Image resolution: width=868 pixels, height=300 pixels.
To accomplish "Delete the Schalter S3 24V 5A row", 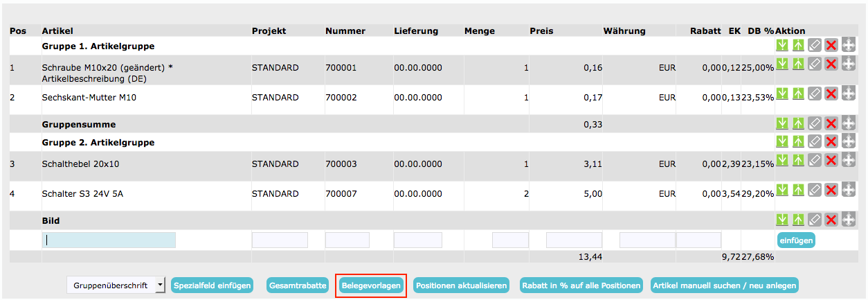I will click(x=831, y=190).
